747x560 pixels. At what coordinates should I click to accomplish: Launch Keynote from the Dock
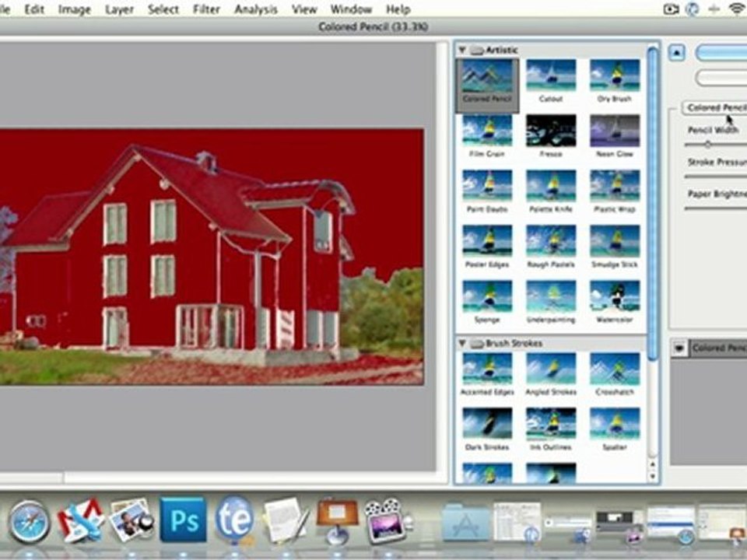(x=338, y=520)
